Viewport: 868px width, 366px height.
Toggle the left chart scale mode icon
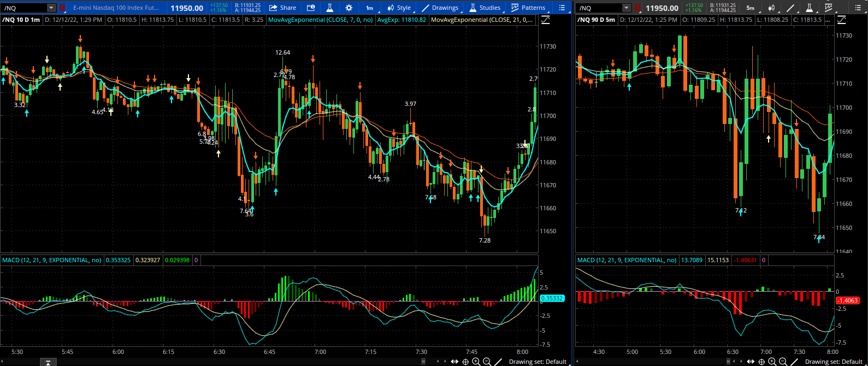tap(545, 20)
